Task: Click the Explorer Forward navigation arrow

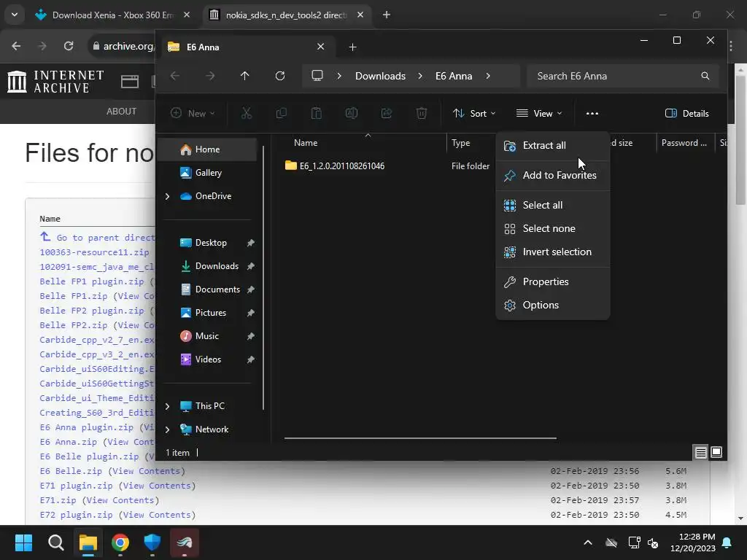Action: click(210, 76)
